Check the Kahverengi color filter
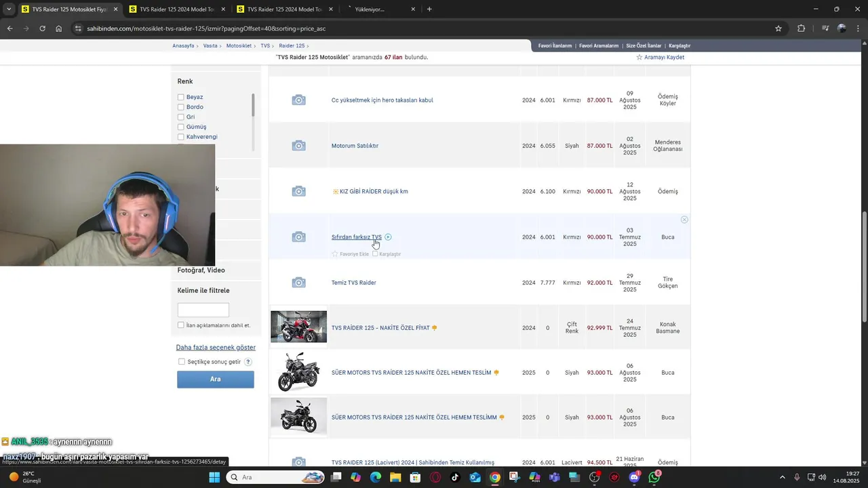Viewport: 868px width, 488px height. pyautogui.click(x=181, y=137)
